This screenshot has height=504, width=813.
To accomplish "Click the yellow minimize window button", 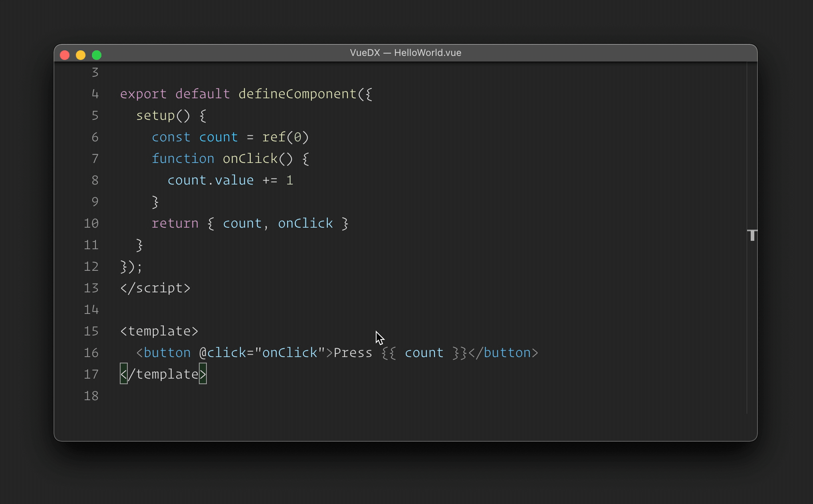I will click(81, 55).
